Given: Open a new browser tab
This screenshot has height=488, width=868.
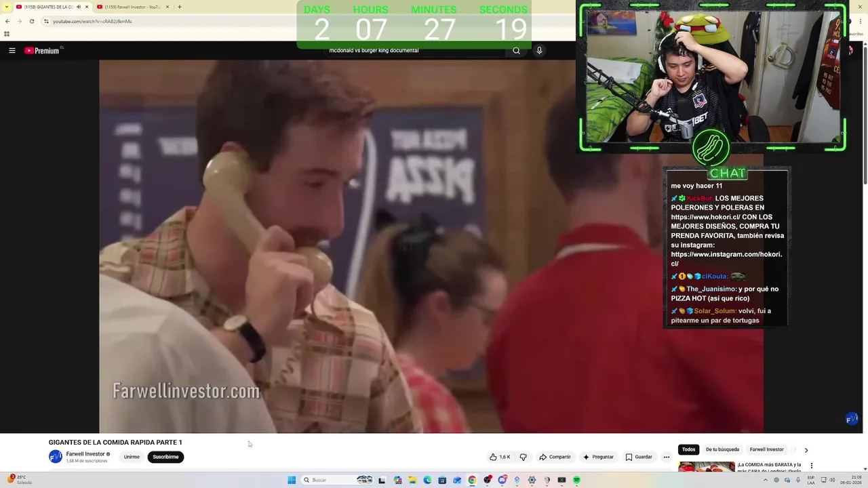Looking at the screenshot, I should click(x=180, y=7).
